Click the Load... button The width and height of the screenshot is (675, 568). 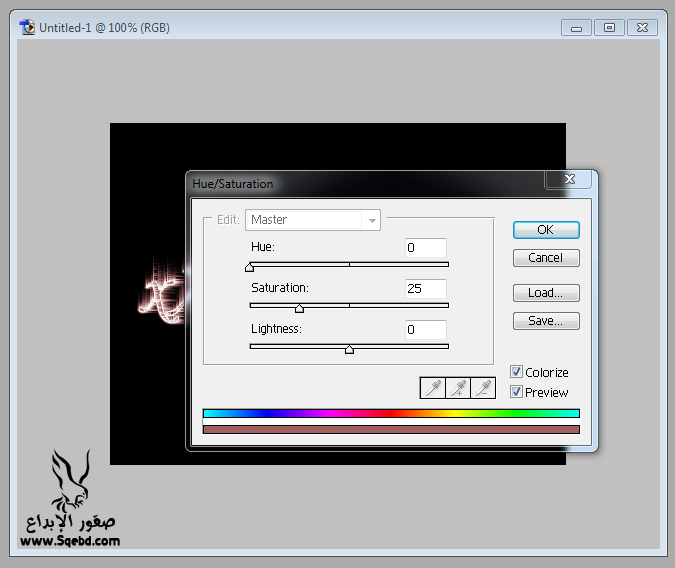[545, 293]
